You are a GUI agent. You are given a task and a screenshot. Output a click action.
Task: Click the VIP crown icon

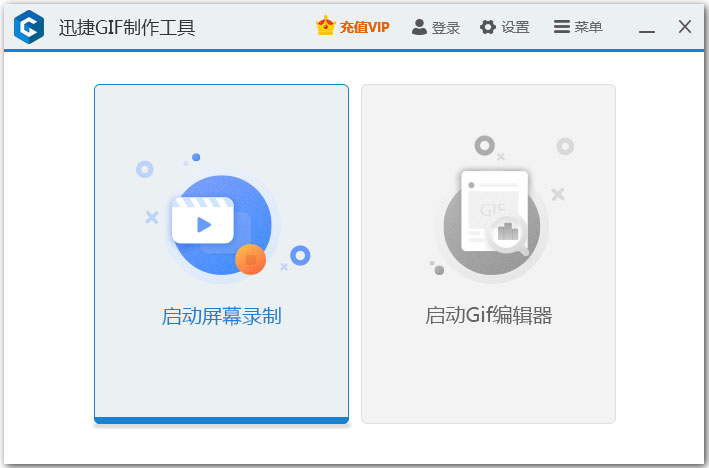pyautogui.click(x=326, y=26)
